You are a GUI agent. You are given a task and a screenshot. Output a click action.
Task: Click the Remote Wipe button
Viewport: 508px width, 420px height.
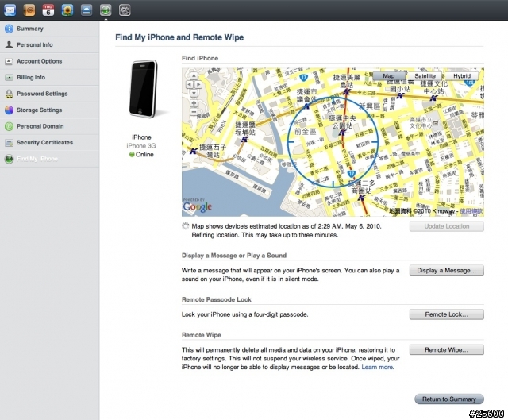pyautogui.click(x=446, y=349)
